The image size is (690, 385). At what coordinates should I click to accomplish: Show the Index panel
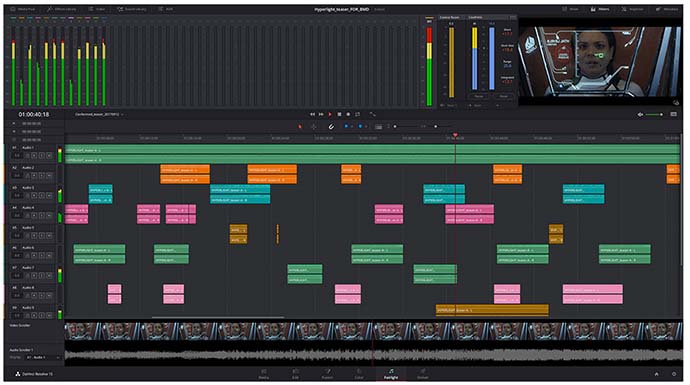pos(97,9)
